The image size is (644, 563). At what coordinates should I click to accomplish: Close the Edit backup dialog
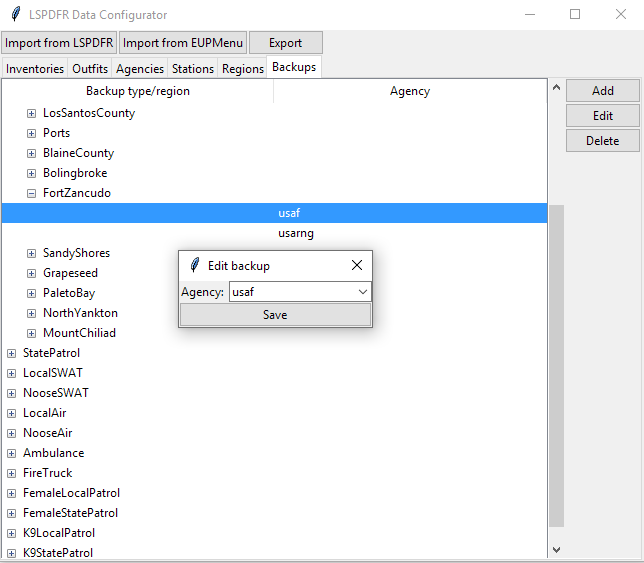[x=357, y=265]
